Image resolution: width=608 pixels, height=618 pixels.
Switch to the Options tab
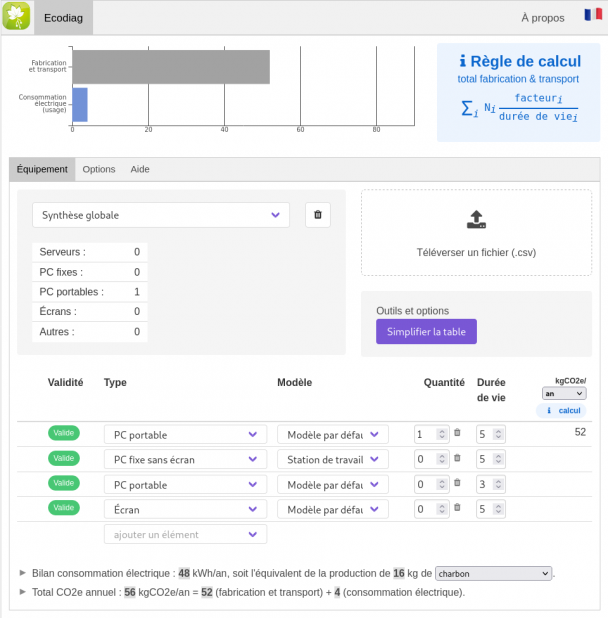click(x=98, y=169)
